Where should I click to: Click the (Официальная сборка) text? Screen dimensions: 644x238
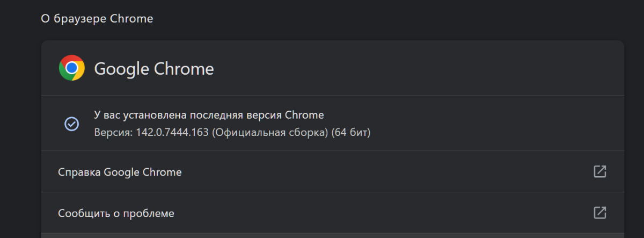270,132
